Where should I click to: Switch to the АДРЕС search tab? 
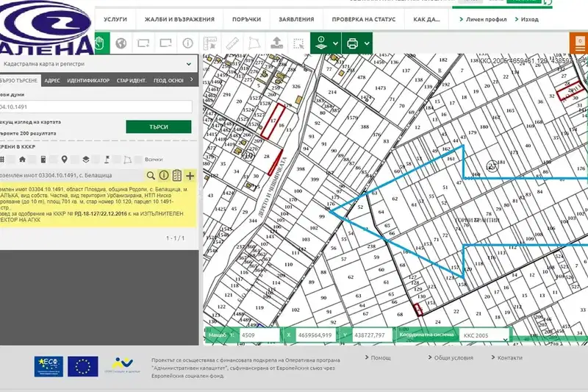(x=52, y=80)
